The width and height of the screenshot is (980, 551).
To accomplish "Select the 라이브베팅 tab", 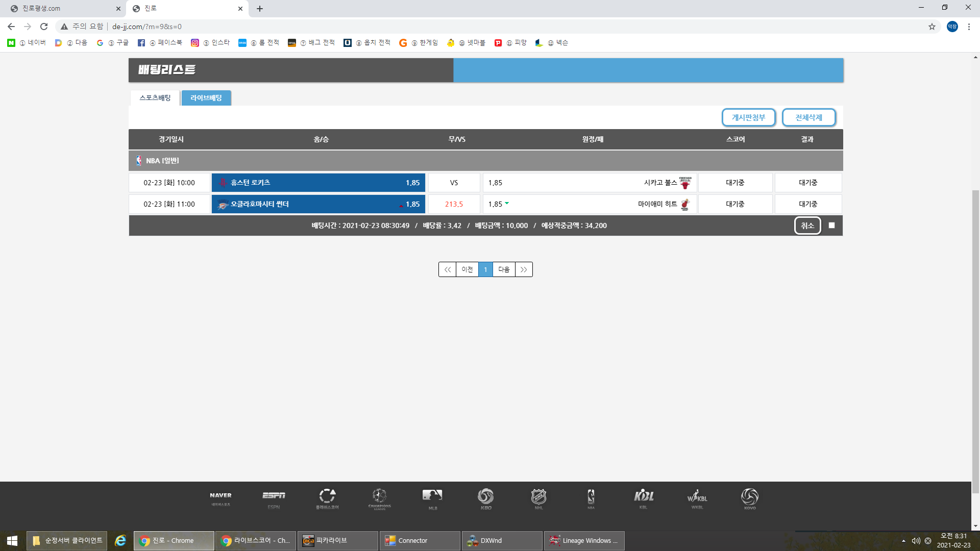I will click(206, 98).
